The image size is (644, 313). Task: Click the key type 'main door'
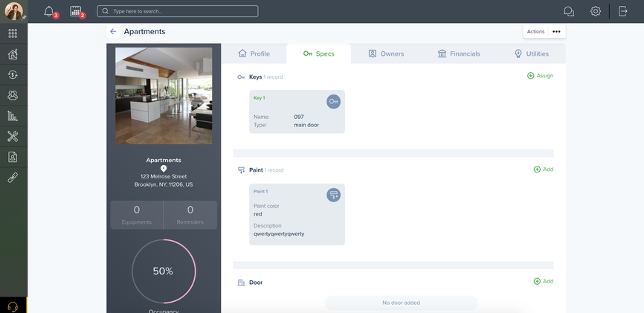pyautogui.click(x=306, y=125)
